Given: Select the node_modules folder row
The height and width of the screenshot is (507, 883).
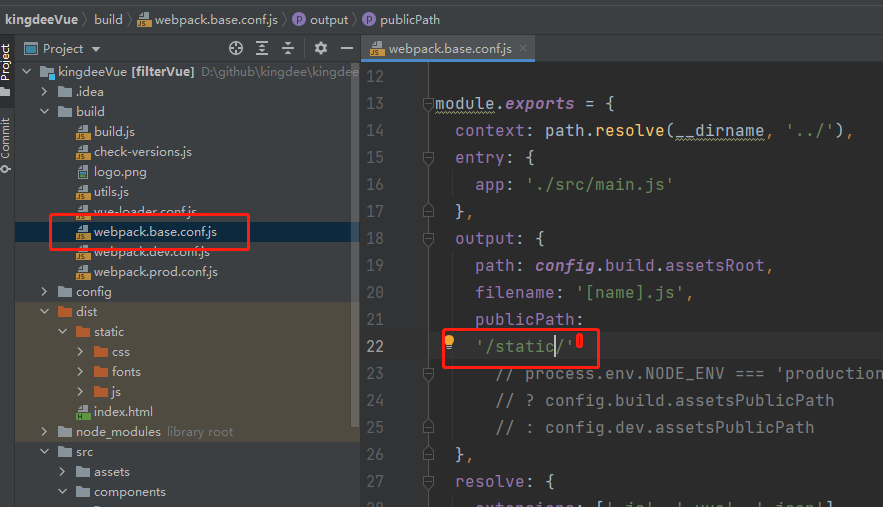Looking at the screenshot, I should (187, 432).
